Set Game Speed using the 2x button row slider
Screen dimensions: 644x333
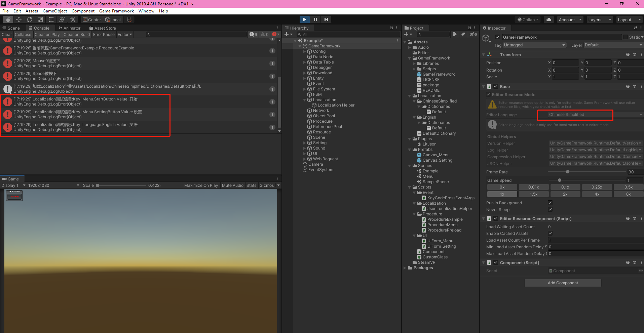pyautogui.click(x=565, y=194)
